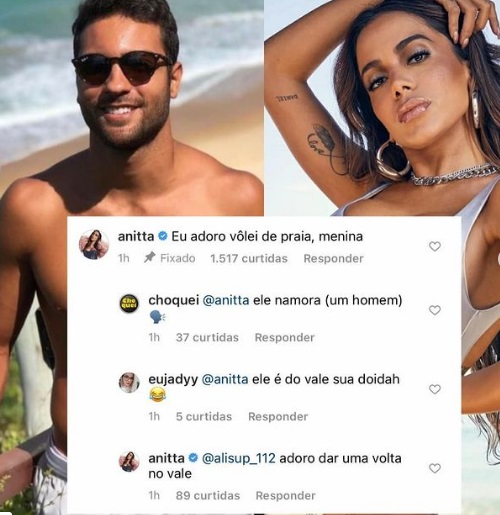The height and width of the screenshot is (515, 500).
Task: Heart anitta's reply about the vale
Action: point(435,468)
